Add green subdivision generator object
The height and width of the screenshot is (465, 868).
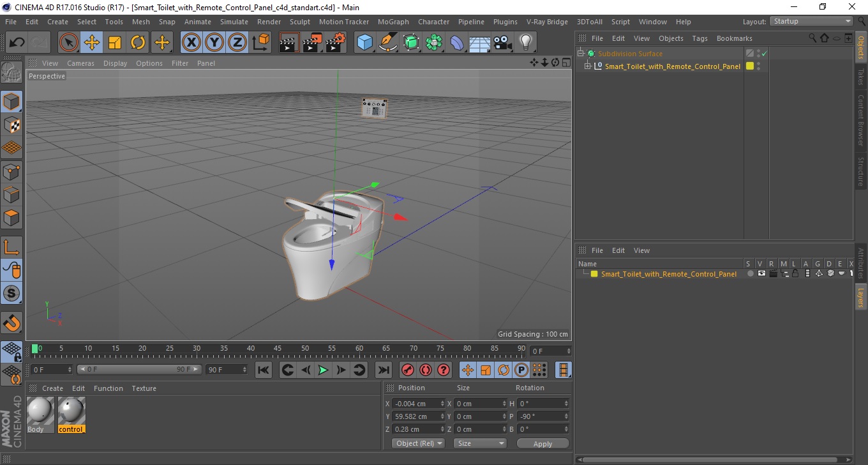point(411,43)
